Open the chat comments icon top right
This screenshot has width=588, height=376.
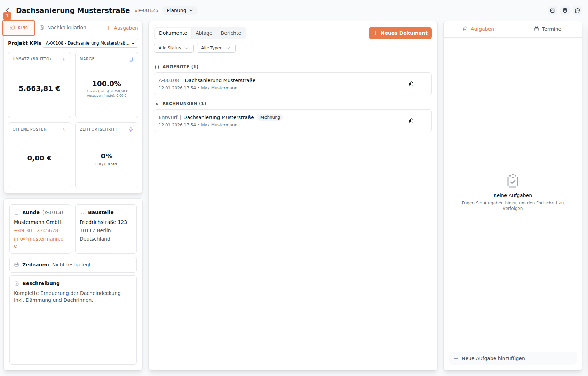click(x=578, y=10)
